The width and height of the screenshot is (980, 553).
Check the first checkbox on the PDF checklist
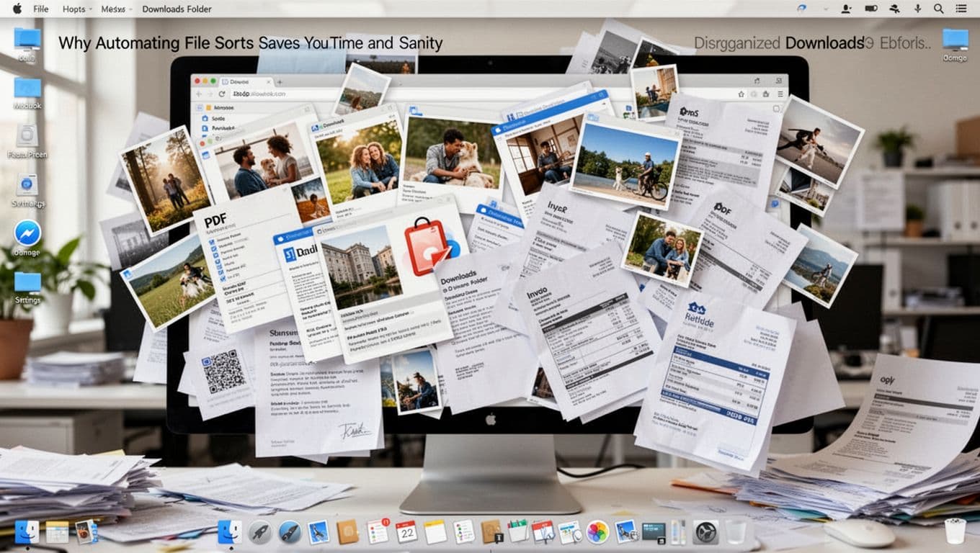tap(213, 240)
